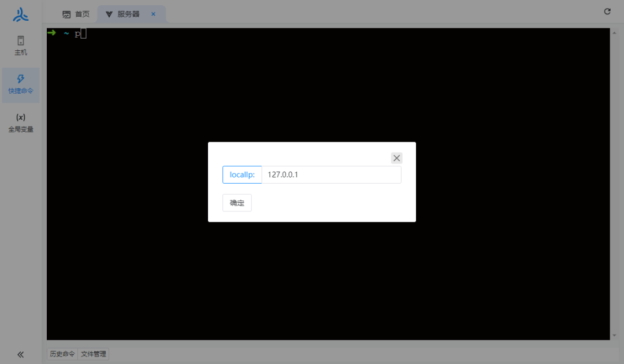Open the 文件管理 file manager panel
Image resolution: width=624 pixels, height=364 pixels.
[x=94, y=354]
